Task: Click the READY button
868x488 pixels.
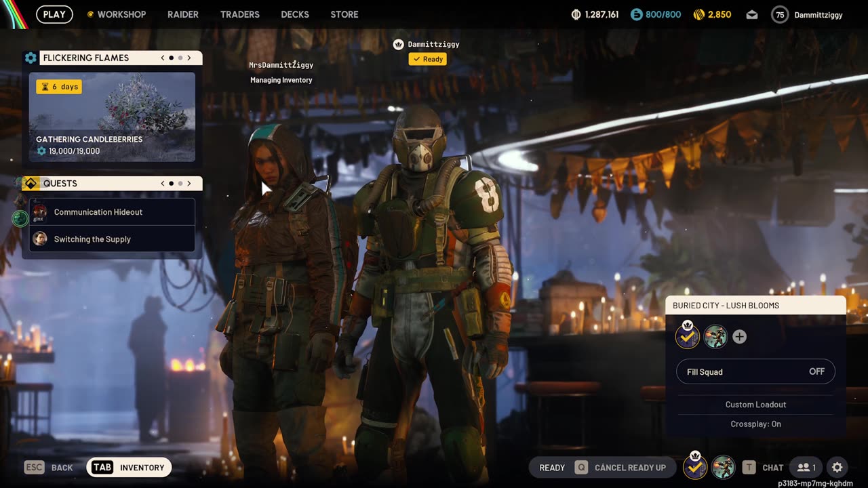Action: (552, 468)
